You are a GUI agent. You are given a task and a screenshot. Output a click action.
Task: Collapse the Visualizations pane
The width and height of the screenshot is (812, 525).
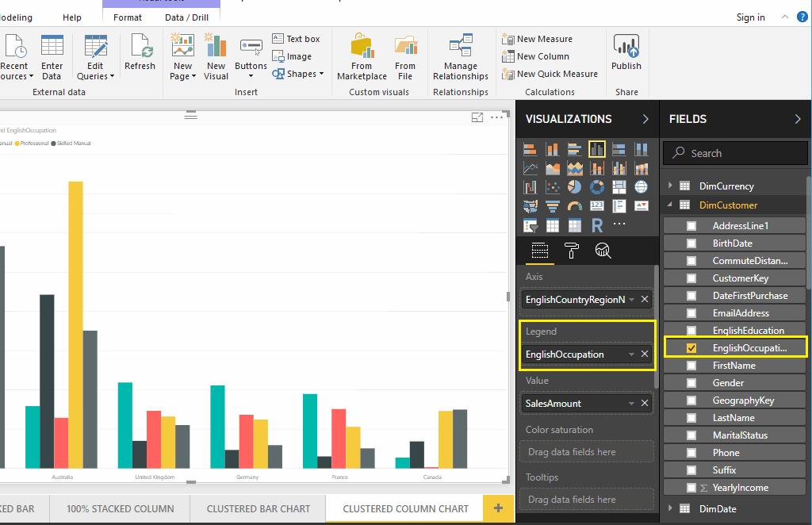[x=645, y=119]
